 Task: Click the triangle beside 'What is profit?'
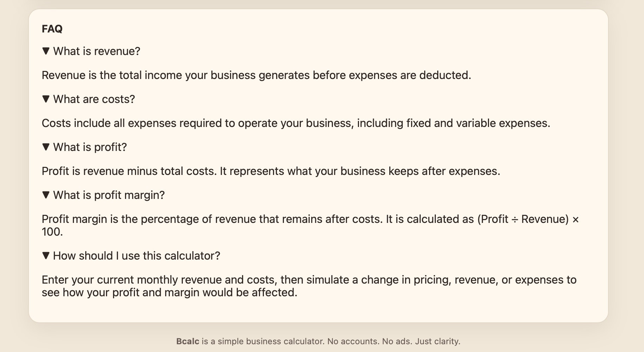(x=45, y=147)
